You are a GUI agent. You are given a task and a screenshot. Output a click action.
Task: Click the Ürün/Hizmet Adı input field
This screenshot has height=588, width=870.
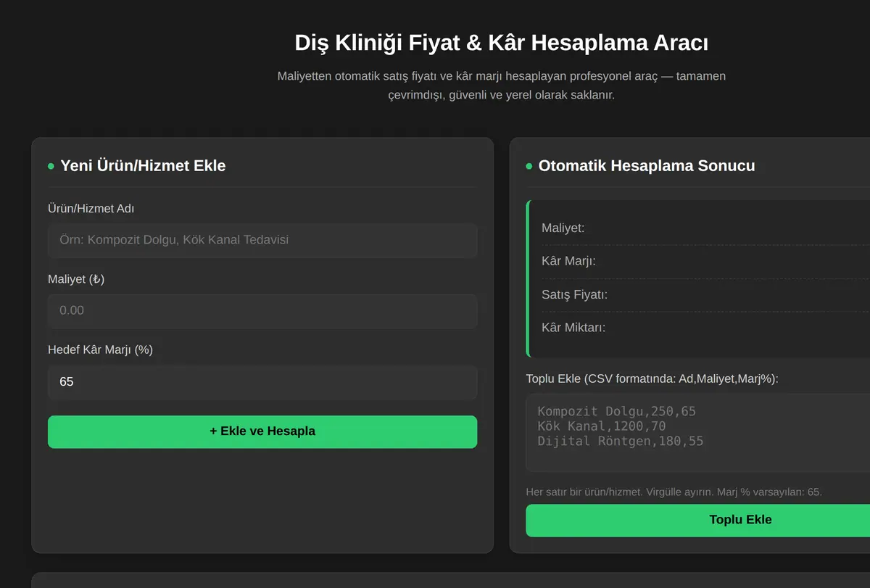coord(262,240)
